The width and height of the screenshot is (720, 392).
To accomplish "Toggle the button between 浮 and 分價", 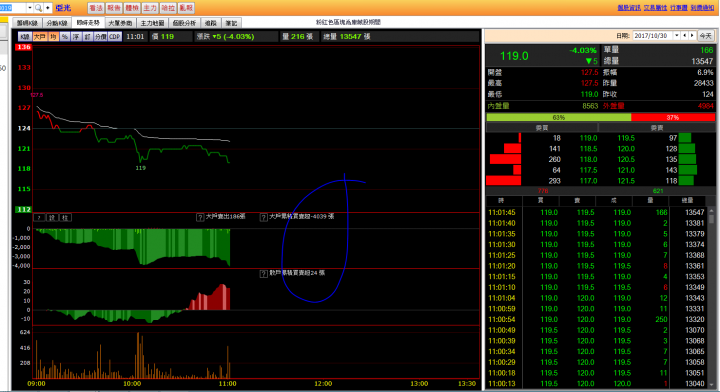I will (87, 37).
